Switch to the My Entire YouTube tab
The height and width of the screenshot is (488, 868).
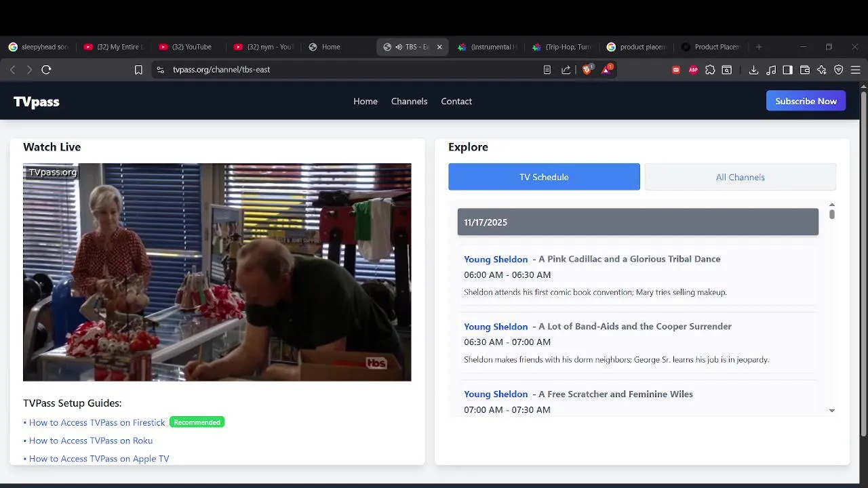[x=114, y=47]
